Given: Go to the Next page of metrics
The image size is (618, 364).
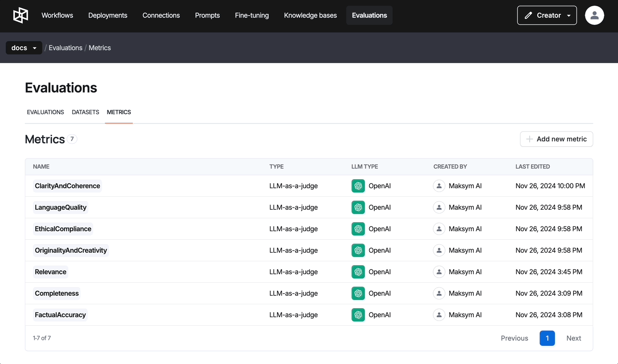Looking at the screenshot, I should [x=574, y=338].
